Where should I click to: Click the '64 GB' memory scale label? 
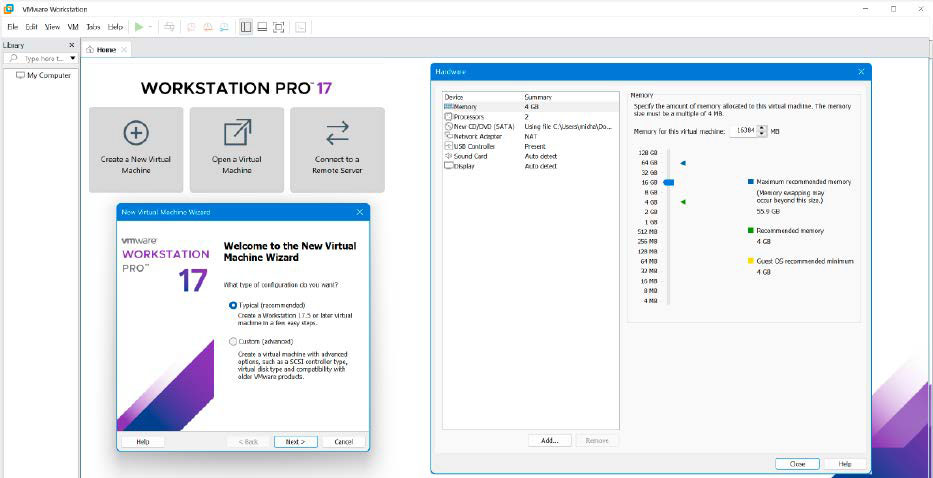pyautogui.click(x=649, y=163)
